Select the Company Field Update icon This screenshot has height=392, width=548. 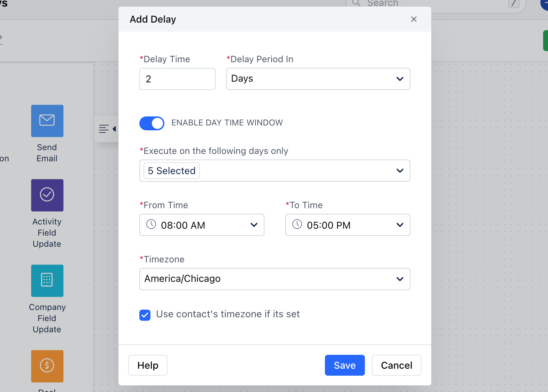pyautogui.click(x=47, y=281)
